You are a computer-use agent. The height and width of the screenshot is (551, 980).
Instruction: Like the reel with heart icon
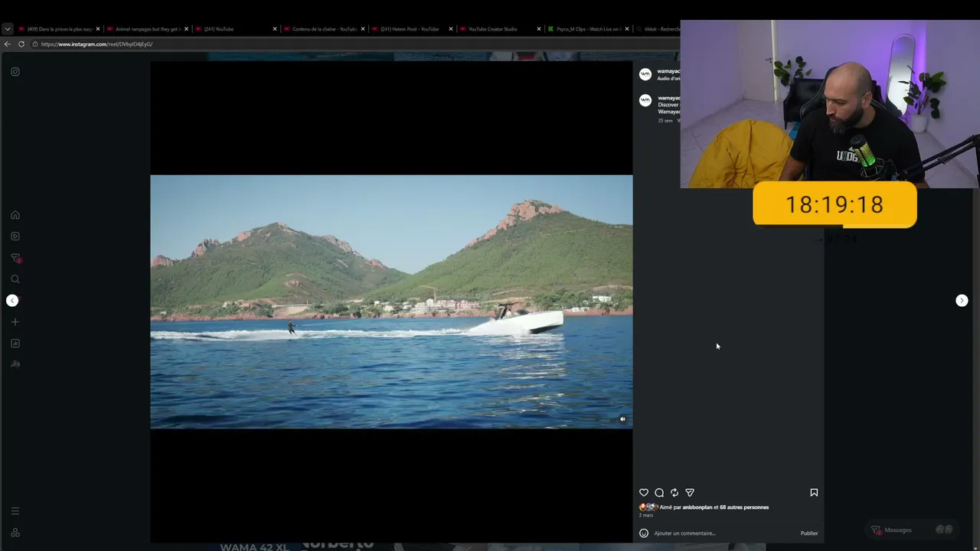(644, 493)
